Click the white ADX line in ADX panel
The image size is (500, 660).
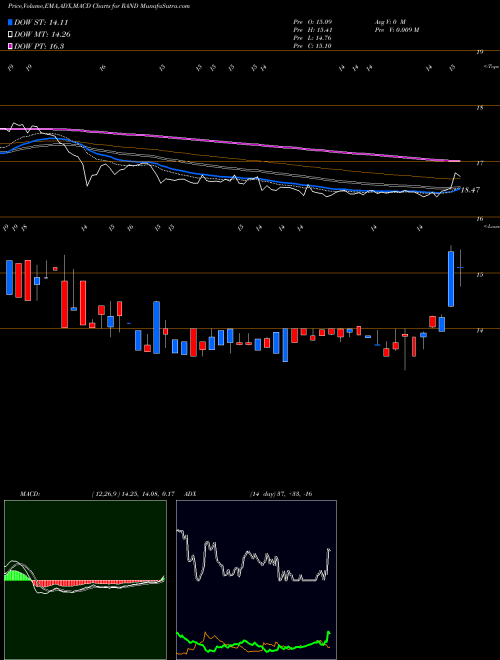[253, 556]
